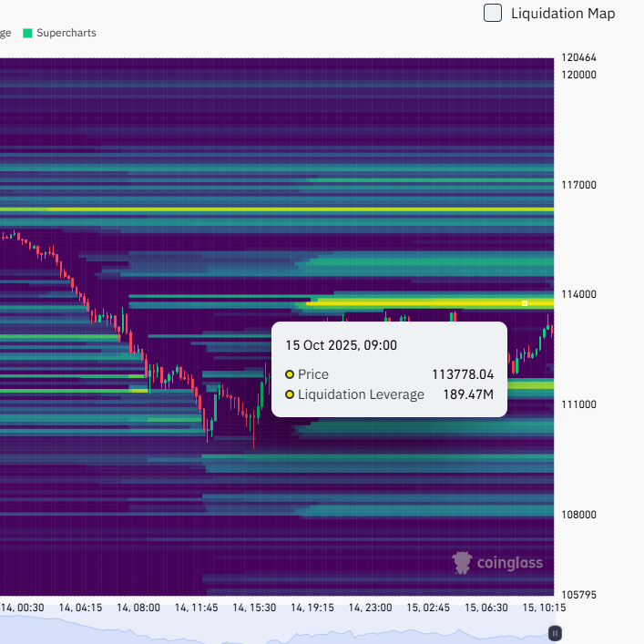
Task: Click the 111000 price axis label
Action: (578, 404)
